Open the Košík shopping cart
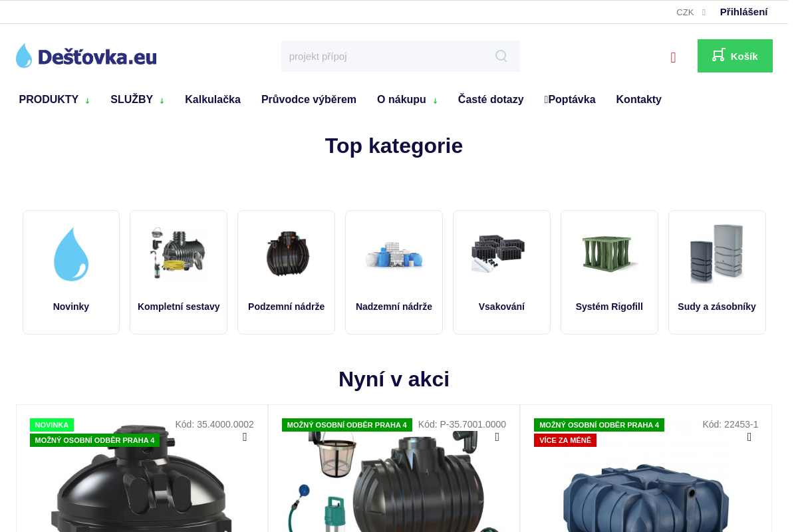798x532 pixels. click(x=735, y=56)
